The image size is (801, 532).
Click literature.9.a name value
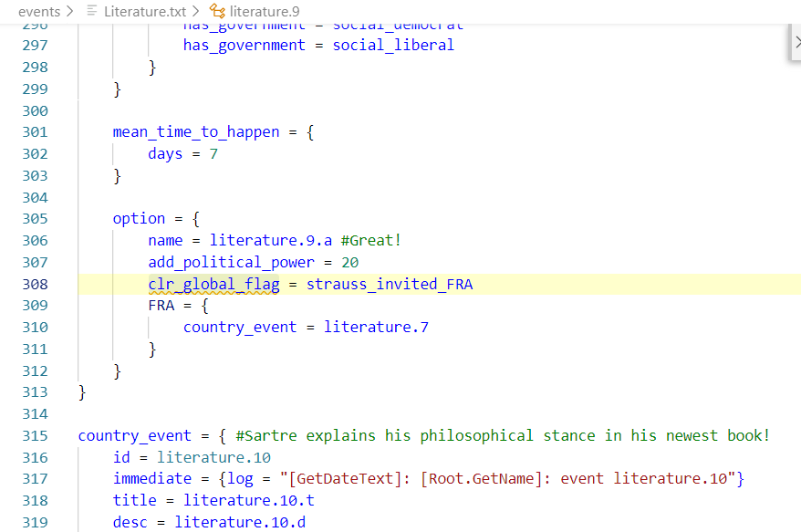(271, 240)
